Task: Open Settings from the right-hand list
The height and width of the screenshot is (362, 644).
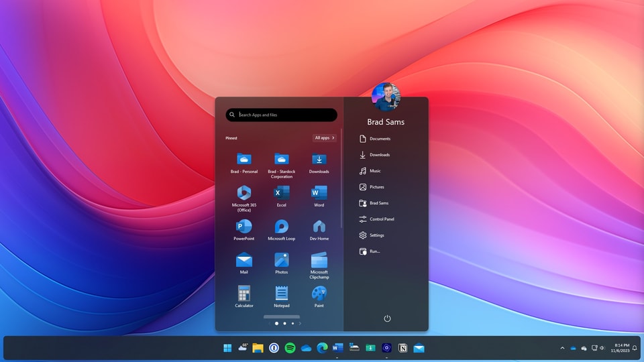Action: (371, 235)
